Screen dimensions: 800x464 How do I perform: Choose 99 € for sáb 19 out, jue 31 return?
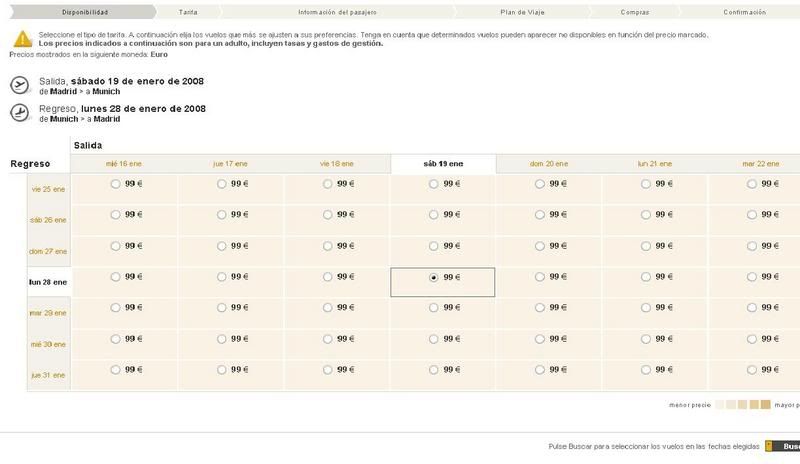click(434, 370)
